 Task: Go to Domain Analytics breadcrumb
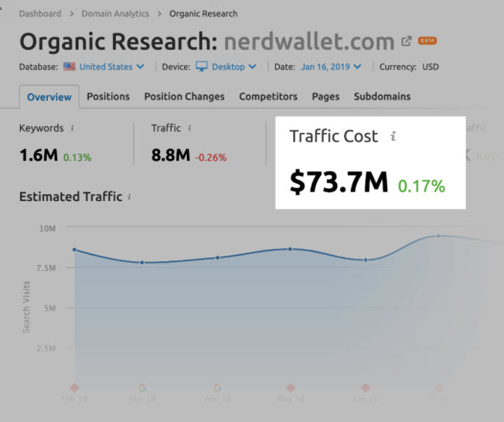coord(115,13)
